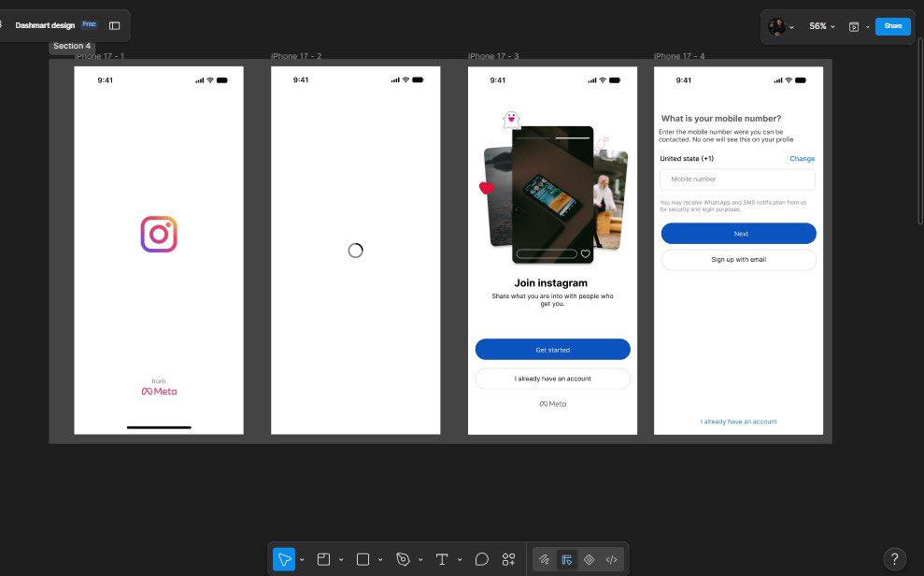The image size is (924, 576).
Task: Click the Meta logo under 'from'
Action: pos(159,392)
